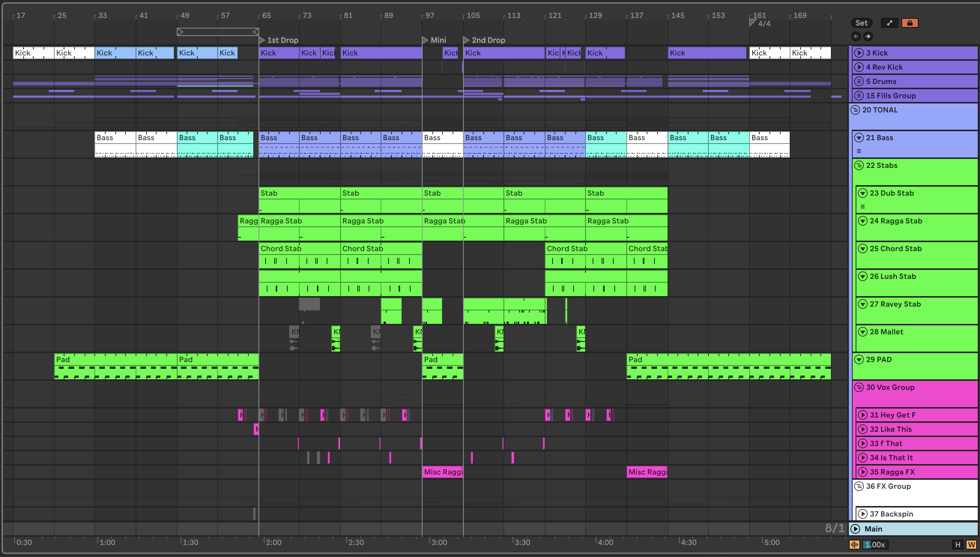Click the 33 f That unfold icon
Image resolution: width=980 pixels, height=557 pixels.
pos(863,443)
